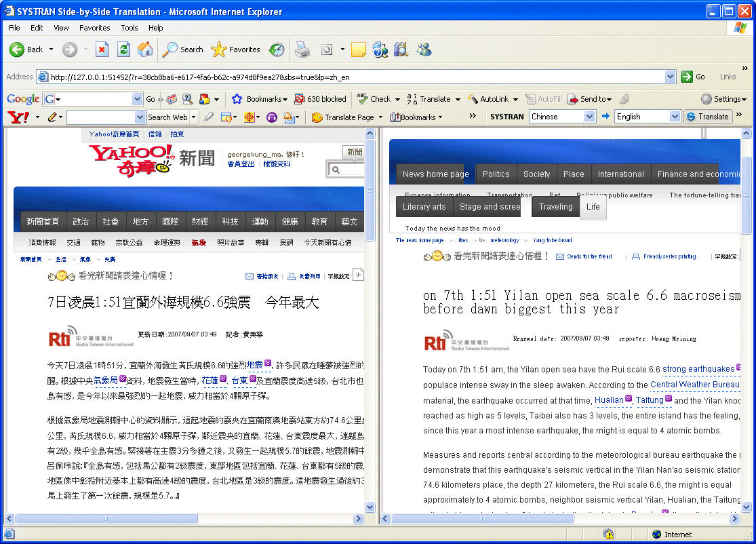Open the View menu
The width and height of the screenshot is (756, 544).
61,28
